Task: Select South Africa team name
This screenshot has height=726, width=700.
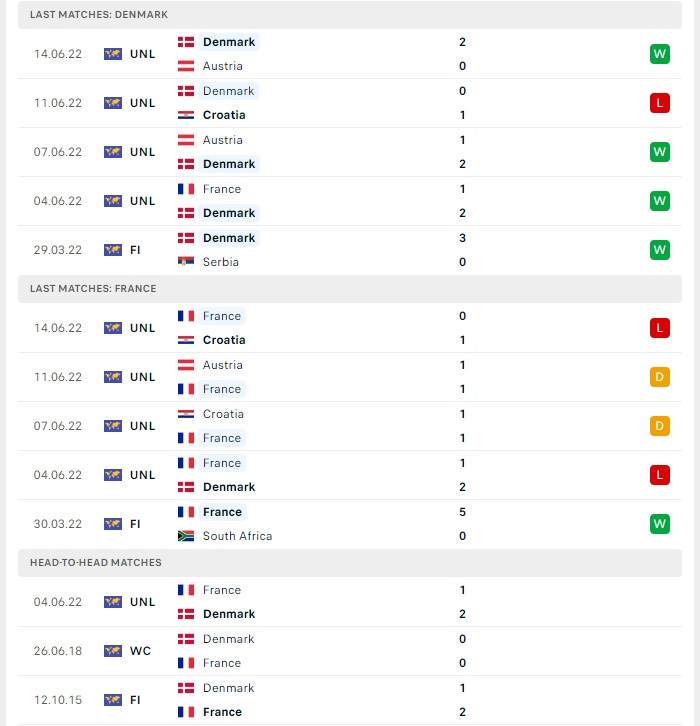Action: pyautogui.click(x=237, y=536)
